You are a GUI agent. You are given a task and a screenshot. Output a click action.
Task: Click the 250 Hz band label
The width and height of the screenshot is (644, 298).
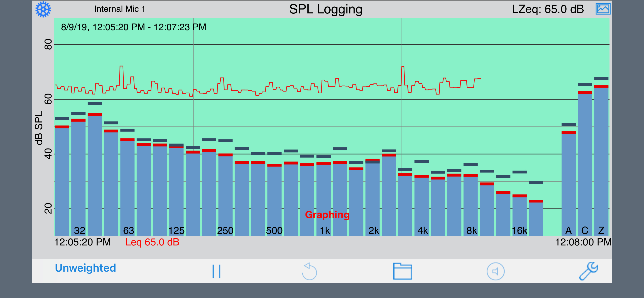(x=225, y=231)
